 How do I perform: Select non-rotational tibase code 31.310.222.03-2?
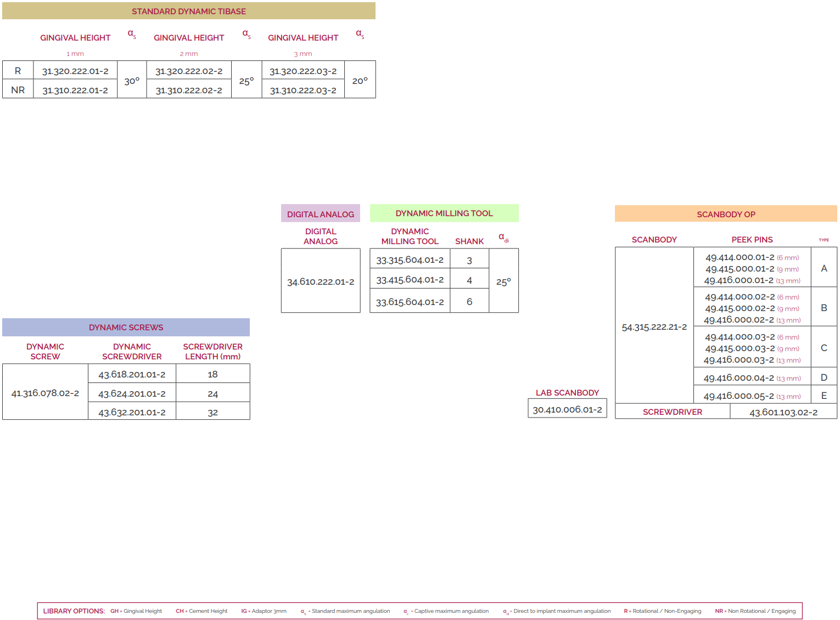click(303, 90)
